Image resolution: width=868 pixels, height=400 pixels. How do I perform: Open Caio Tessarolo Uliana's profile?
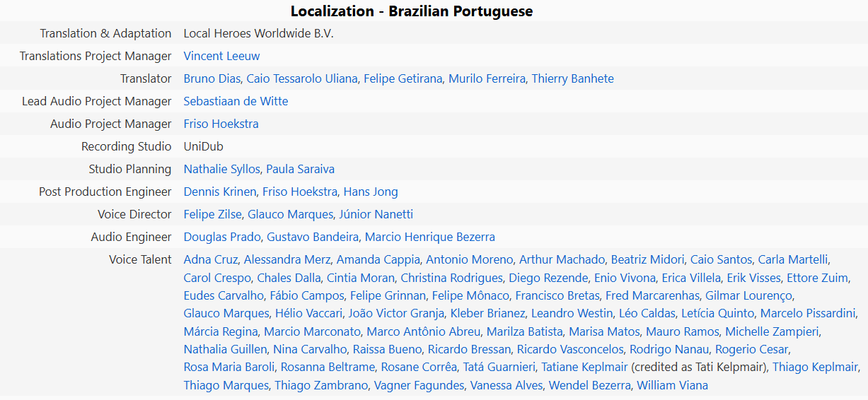(x=302, y=78)
